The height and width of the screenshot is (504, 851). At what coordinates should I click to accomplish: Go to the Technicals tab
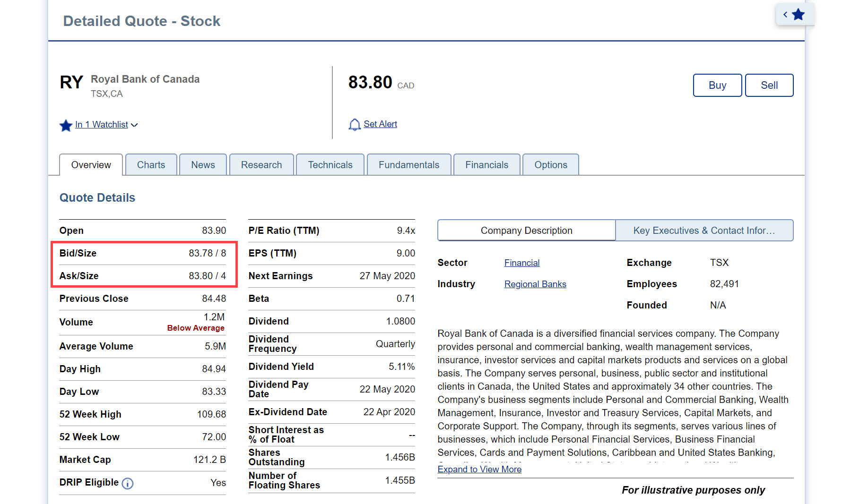pos(330,165)
